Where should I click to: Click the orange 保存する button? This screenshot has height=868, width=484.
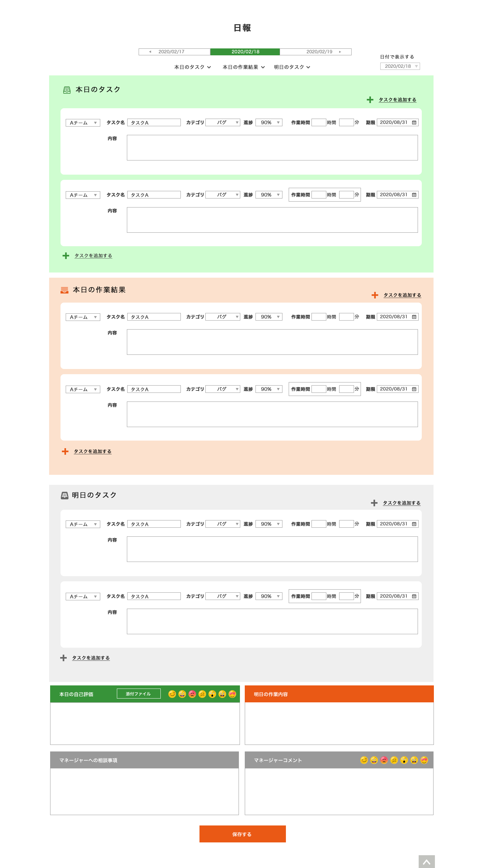pos(243,834)
